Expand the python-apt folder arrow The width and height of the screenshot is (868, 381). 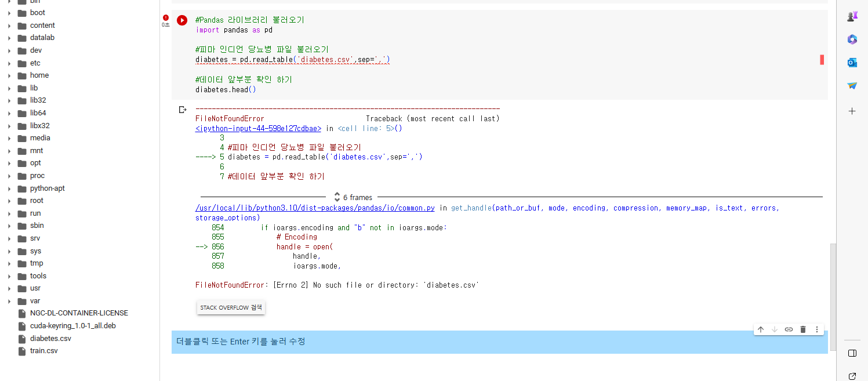click(9, 188)
